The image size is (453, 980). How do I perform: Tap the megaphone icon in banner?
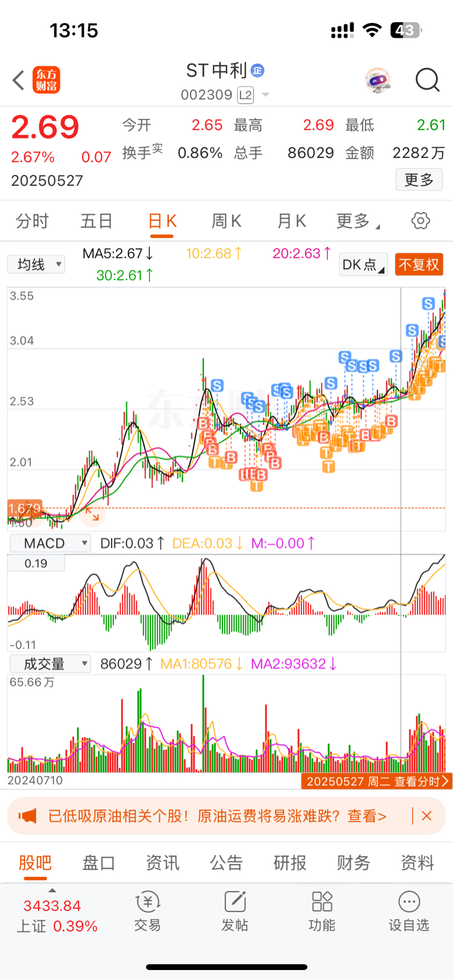point(27,816)
